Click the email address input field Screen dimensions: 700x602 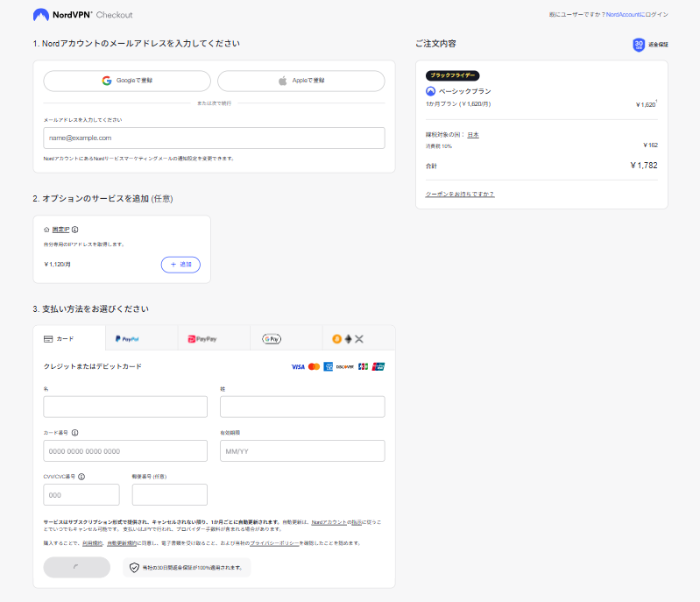click(x=214, y=138)
